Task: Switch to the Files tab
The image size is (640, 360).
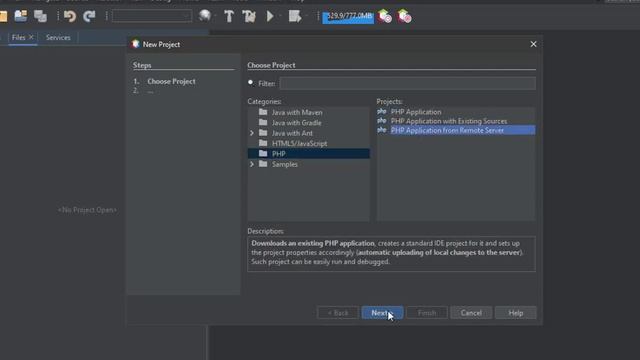Action: (18, 37)
